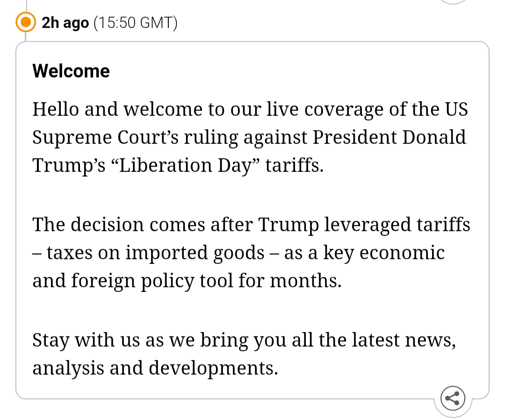
Task: Click the text "analysis and developments"
Action: (x=155, y=368)
